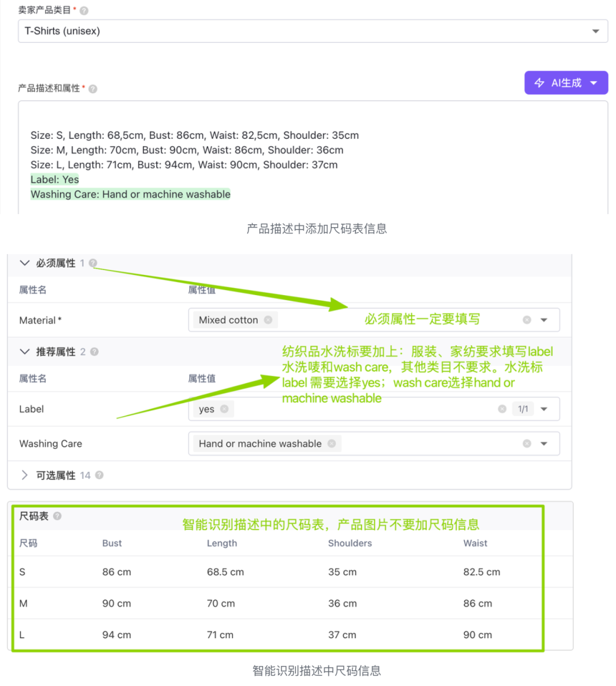
Task: Click the Washing Care highlighted description line
Action: [x=131, y=194]
